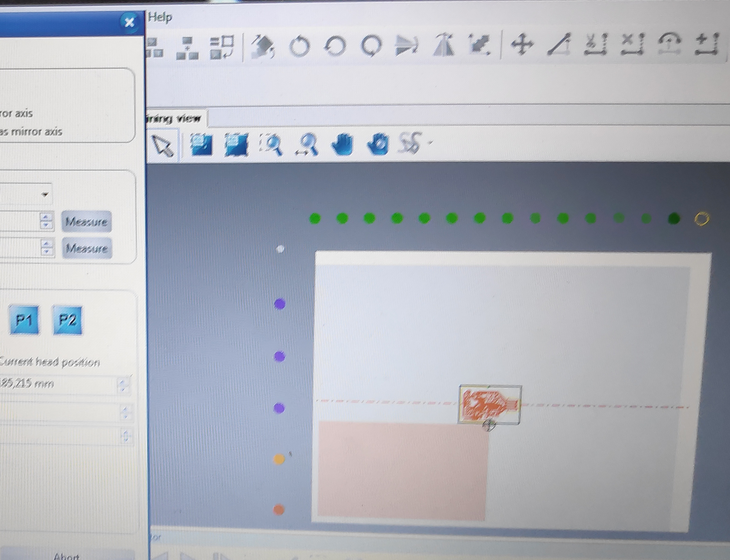The image size is (730, 560).
Task: Click the yellow ring tool holder position
Action: click(701, 219)
